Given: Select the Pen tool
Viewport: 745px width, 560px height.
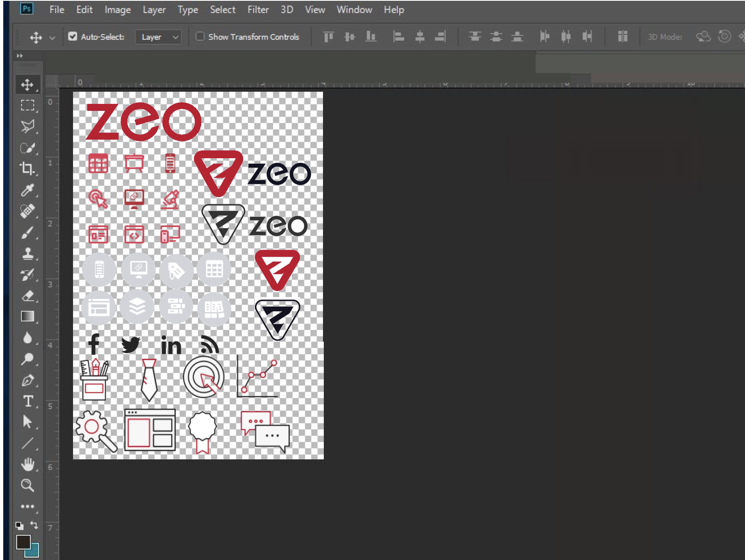Looking at the screenshot, I should point(27,380).
